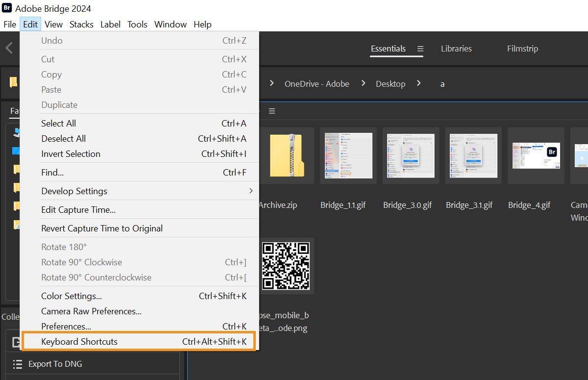Expand the chevron before Desktop breadcrumb

click(x=363, y=83)
